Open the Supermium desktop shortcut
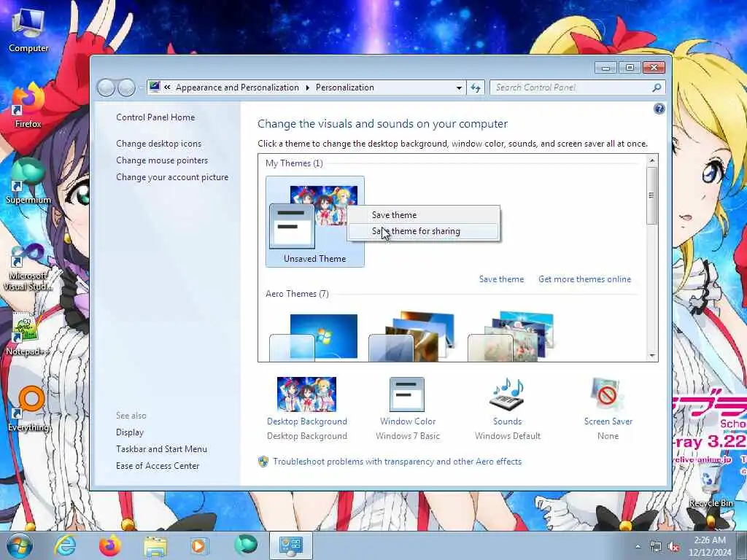 tap(28, 182)
